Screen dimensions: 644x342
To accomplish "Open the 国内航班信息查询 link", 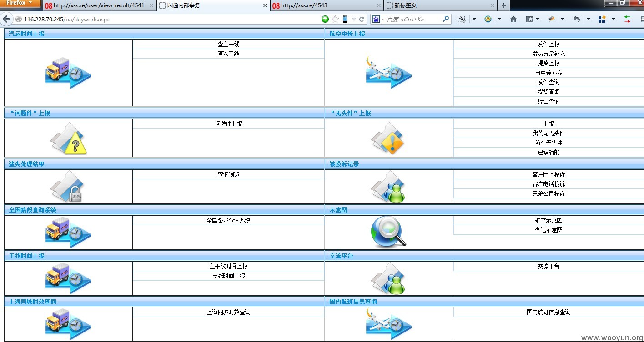I will (548, 312).
